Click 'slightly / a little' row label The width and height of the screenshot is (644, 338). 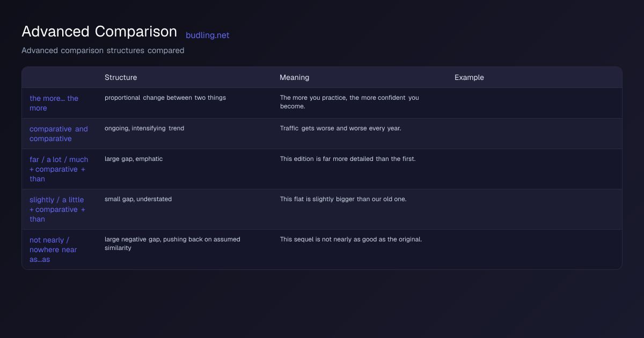57,209
